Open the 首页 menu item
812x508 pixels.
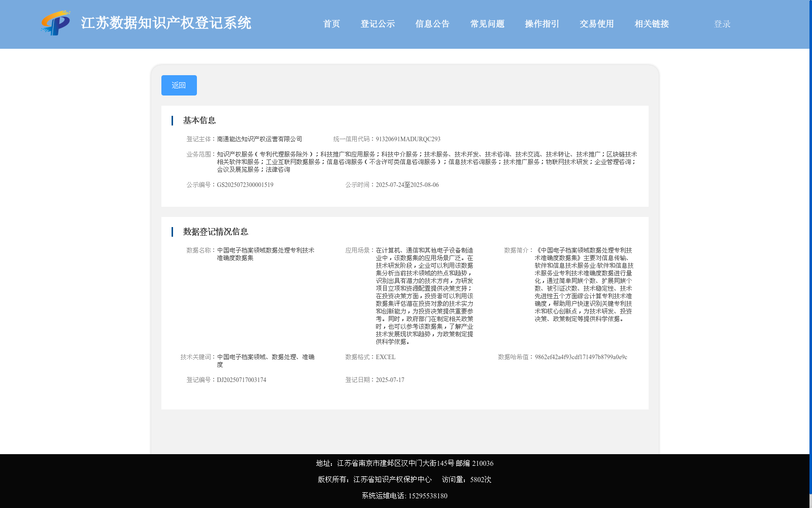point(331,24)
